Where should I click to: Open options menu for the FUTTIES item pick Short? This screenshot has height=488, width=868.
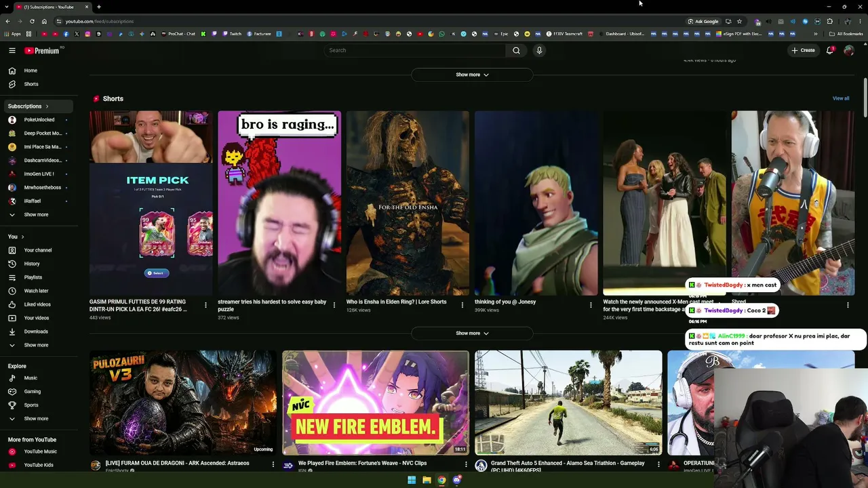tap(205, 305)
